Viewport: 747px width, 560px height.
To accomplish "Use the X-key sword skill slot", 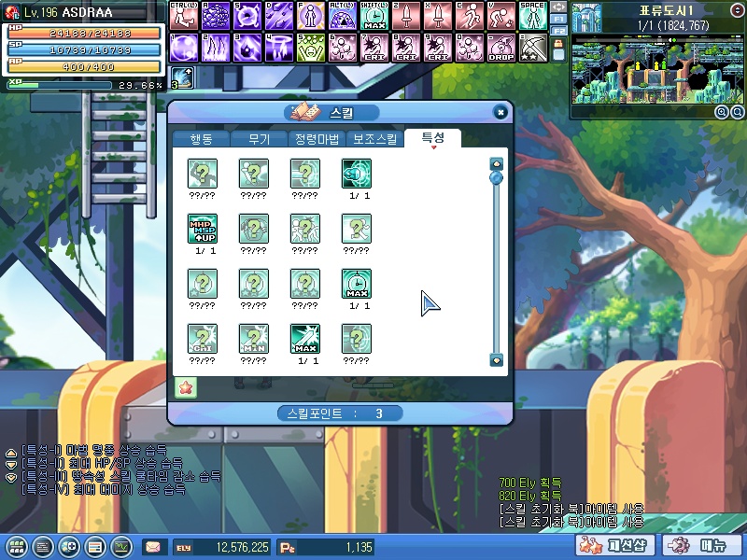I will (438, 16).
